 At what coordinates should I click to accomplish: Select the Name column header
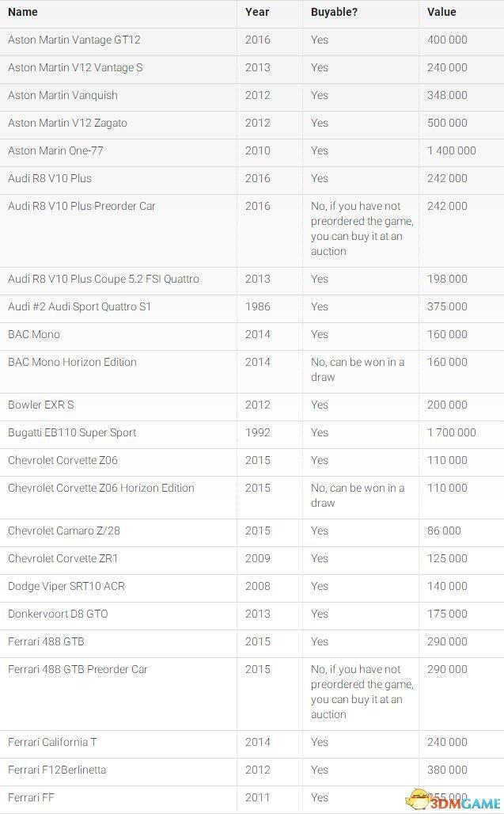pyautogui.click(x=23, y=12)
